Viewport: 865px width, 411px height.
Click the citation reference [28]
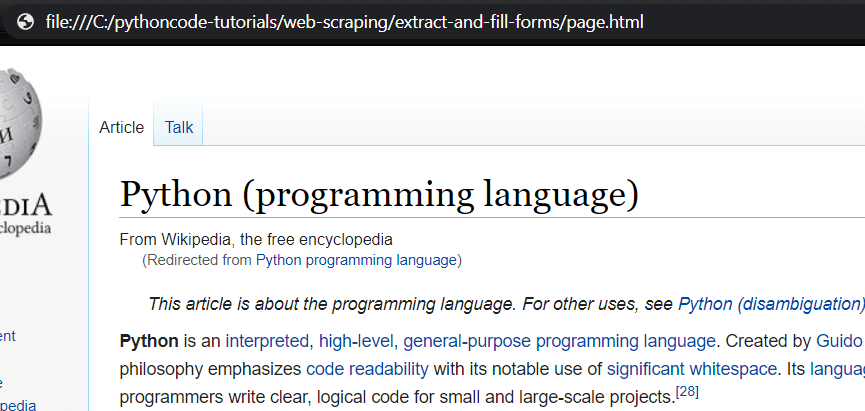point(687,392)
